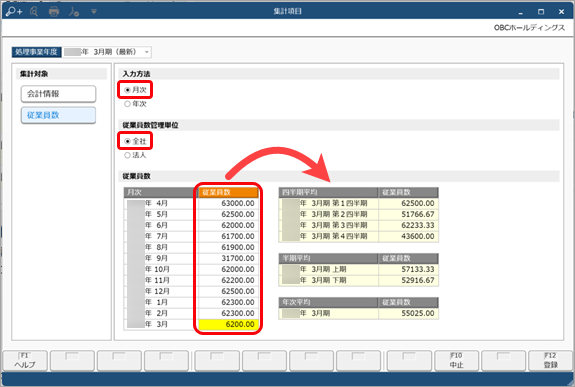Click the F12 登録 button
Image resolution: width=575 pixels, height=387 pixels.
point(550,361)
